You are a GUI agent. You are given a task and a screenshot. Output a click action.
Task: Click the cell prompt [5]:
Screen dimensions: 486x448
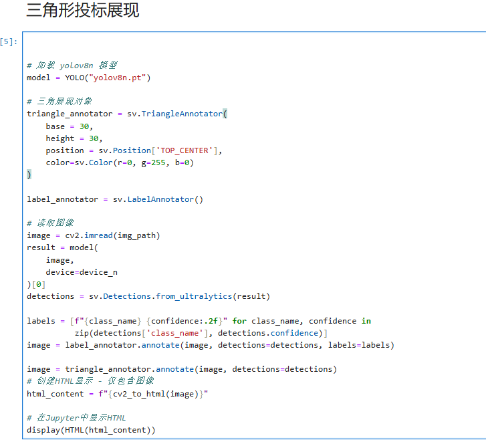click(9, 41)
